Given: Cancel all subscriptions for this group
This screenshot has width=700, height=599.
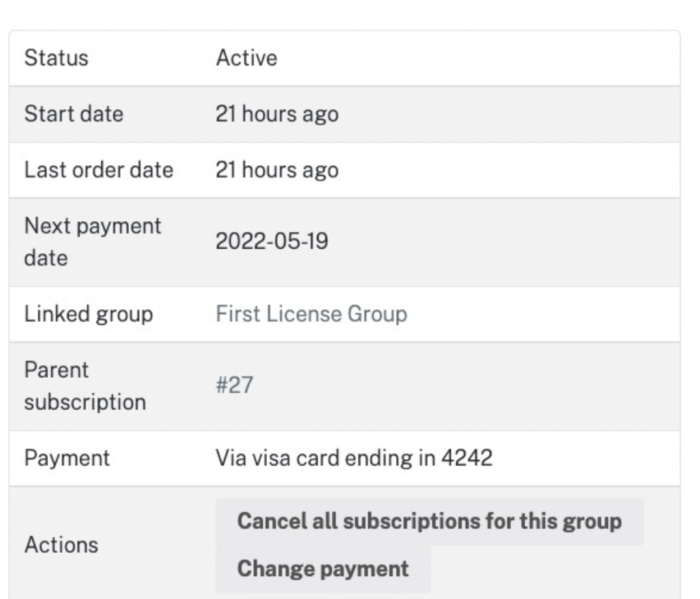Looking at the screenshot, I should pyautogui.click(x=429, y=521).
